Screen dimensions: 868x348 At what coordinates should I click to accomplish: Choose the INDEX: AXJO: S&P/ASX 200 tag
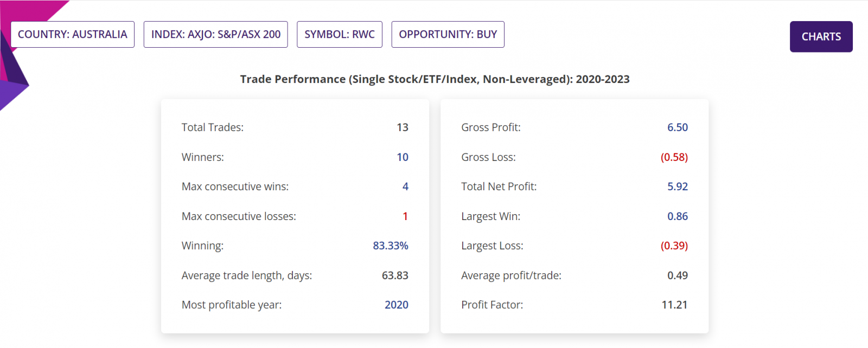[216, 34]
